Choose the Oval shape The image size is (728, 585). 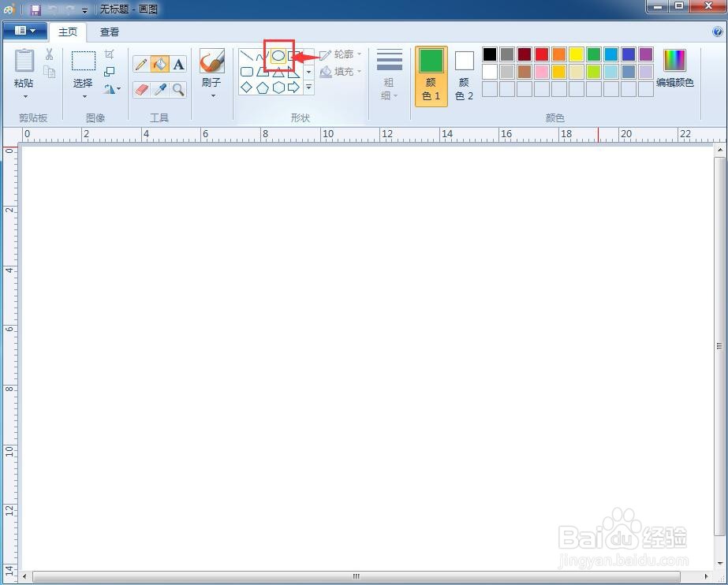(278, 56)
